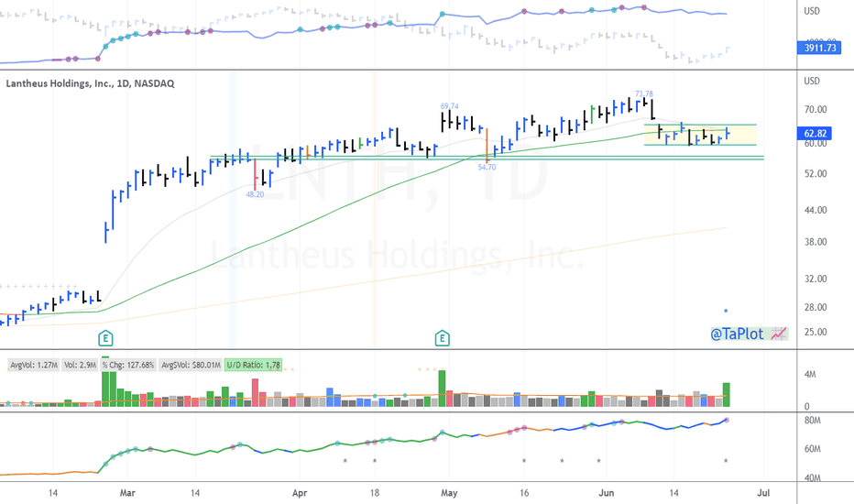
Task: Select the yellow consolidation box on chart
Action: [x=700, y=135]
